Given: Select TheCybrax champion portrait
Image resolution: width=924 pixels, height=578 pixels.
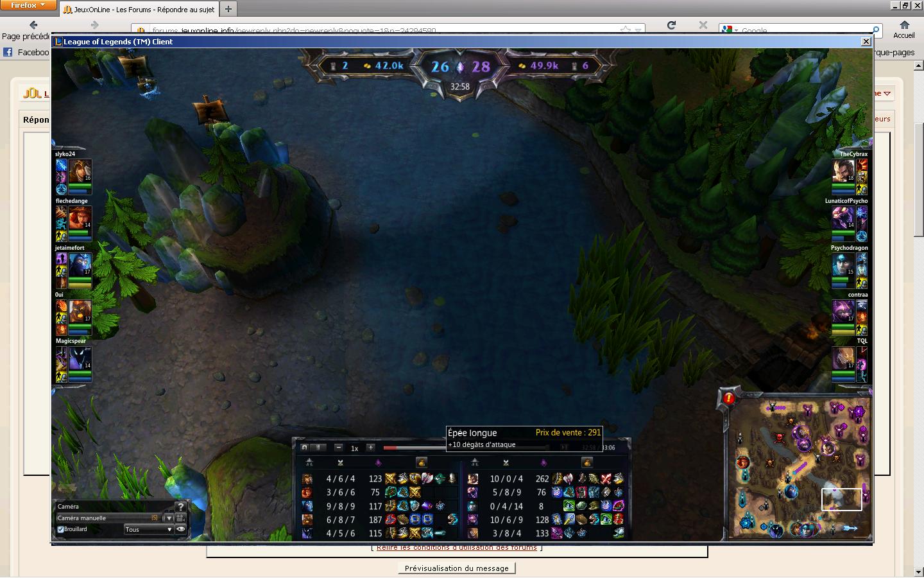Looking at the screenshot, I should click(x=844, y=171).
